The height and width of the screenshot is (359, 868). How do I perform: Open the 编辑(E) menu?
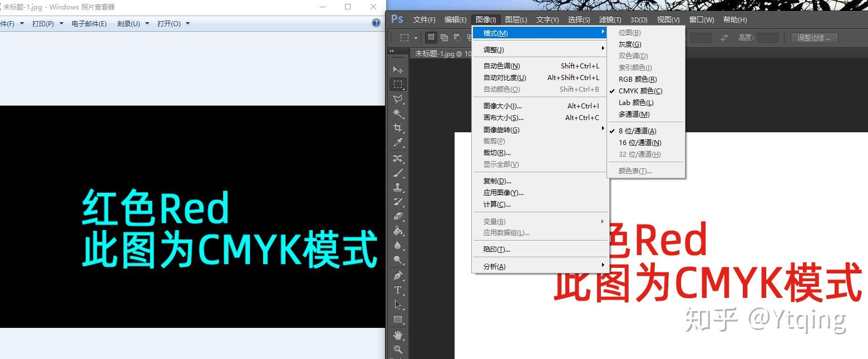pyautogui.click(x=456, y=19)
